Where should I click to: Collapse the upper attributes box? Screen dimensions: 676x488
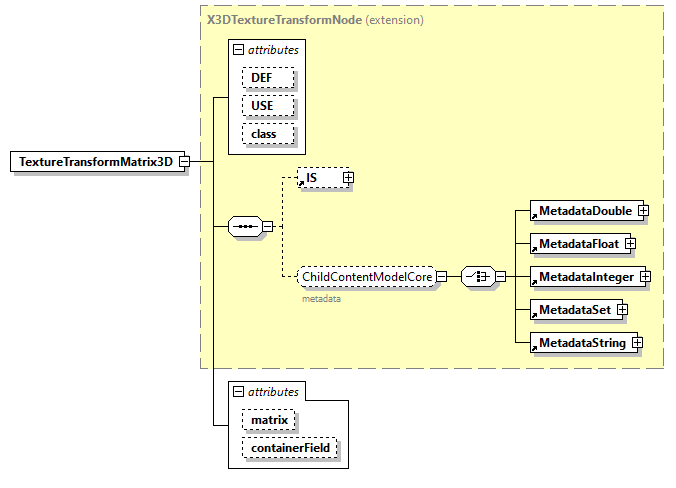[238, 49]
